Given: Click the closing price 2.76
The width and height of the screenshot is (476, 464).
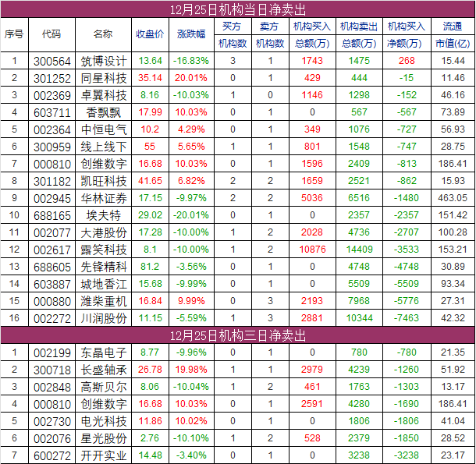Looking at the screenshot, I should 150,438.
